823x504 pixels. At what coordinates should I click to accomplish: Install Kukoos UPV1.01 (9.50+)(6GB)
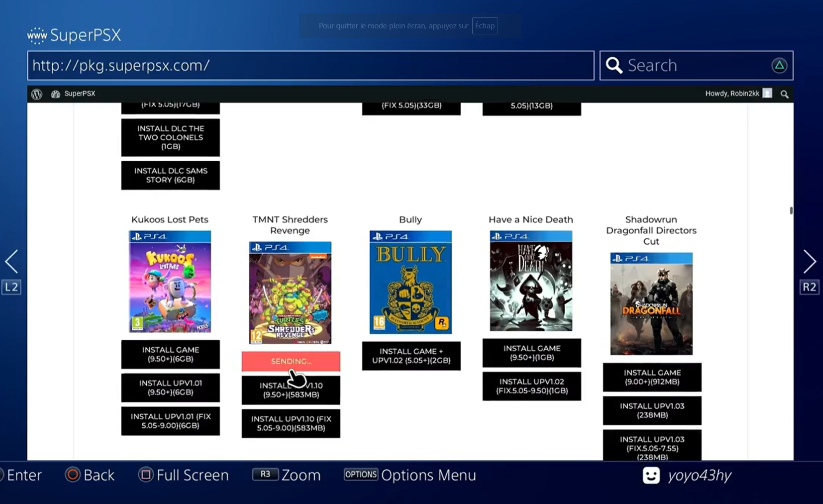171,388
